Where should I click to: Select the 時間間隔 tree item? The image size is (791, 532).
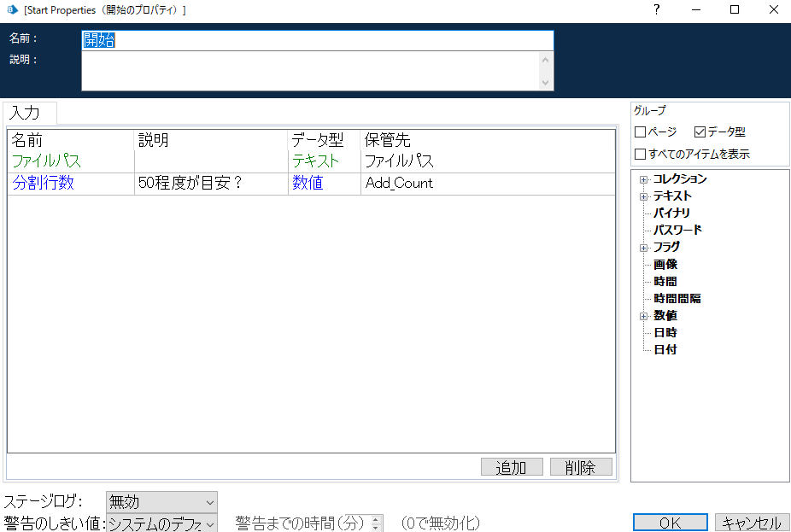click(677, 299)
